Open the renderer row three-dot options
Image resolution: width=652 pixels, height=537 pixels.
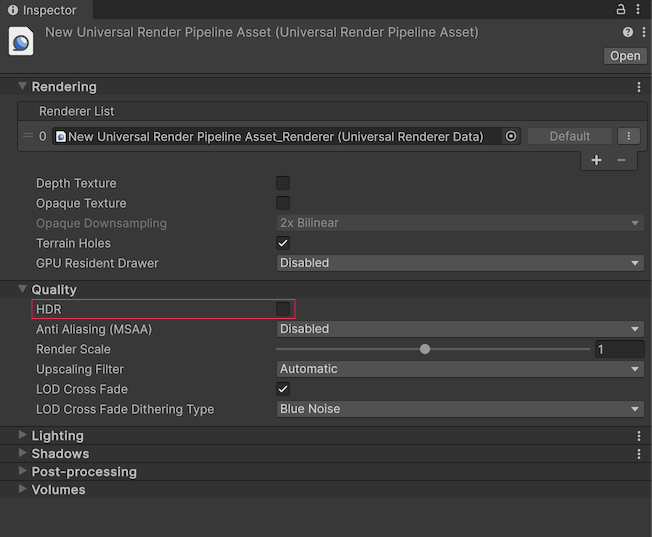pos(628,136)
